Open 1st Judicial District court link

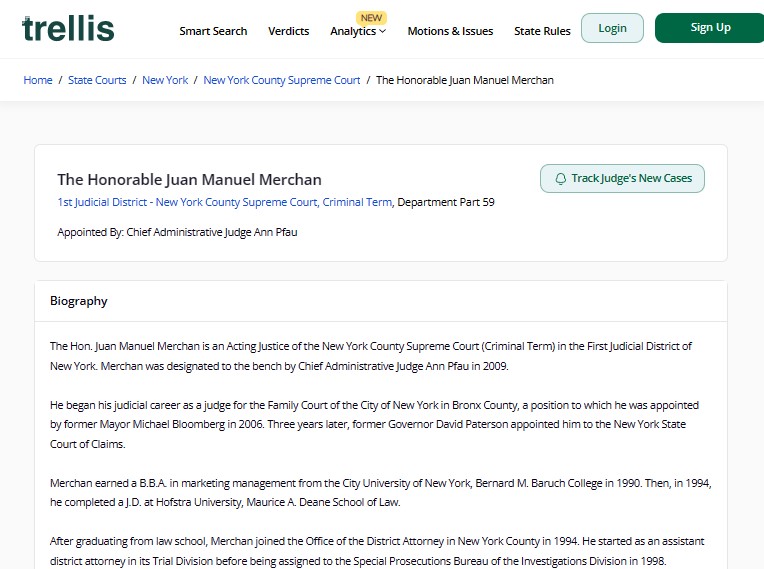coord(225,202)
